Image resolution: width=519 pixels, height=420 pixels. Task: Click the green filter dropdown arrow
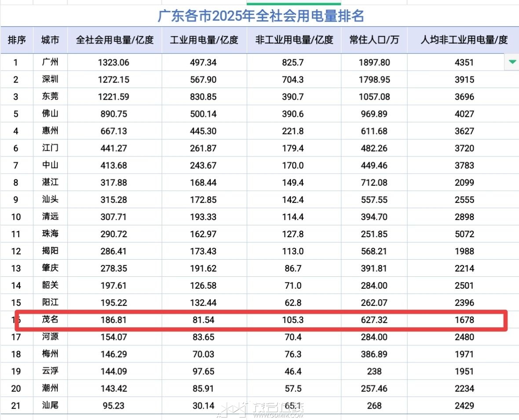coord(512,62)
